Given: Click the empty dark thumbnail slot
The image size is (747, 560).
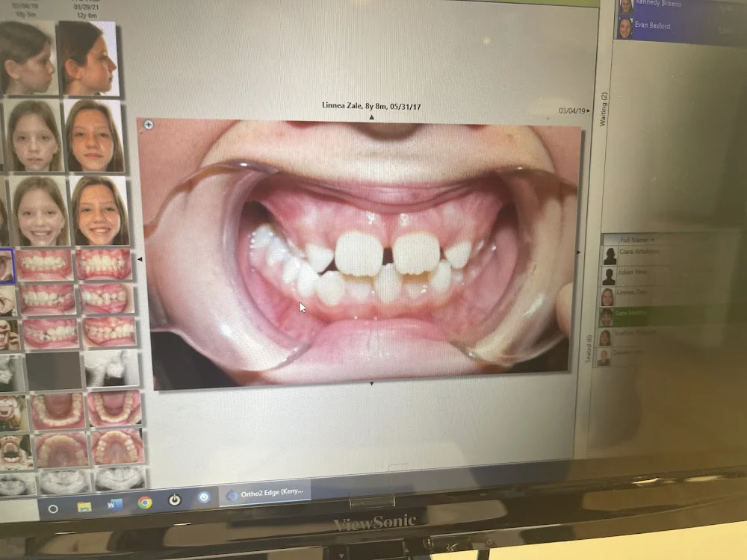Looking at the screenshot, I should [54, 370].
